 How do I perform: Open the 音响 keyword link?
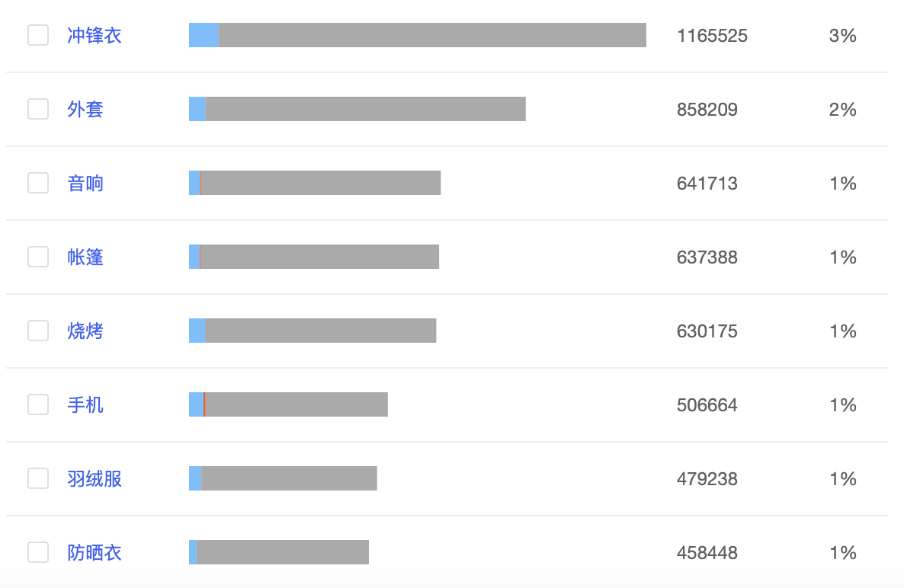(85, 183)
